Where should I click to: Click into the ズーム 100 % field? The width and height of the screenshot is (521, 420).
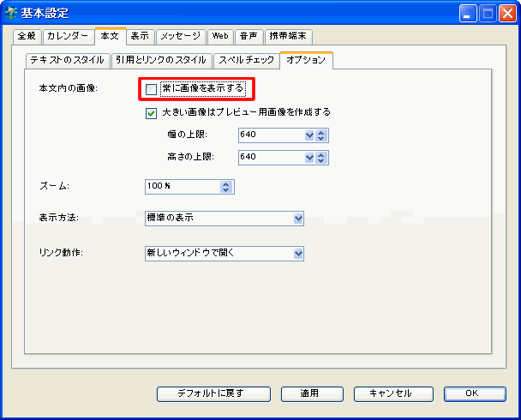pos(180,186)
